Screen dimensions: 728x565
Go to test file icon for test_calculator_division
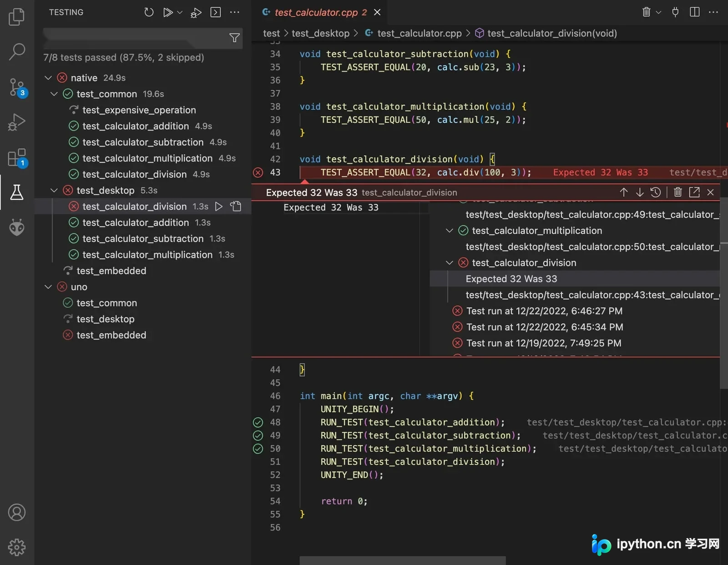click(236, 207)
